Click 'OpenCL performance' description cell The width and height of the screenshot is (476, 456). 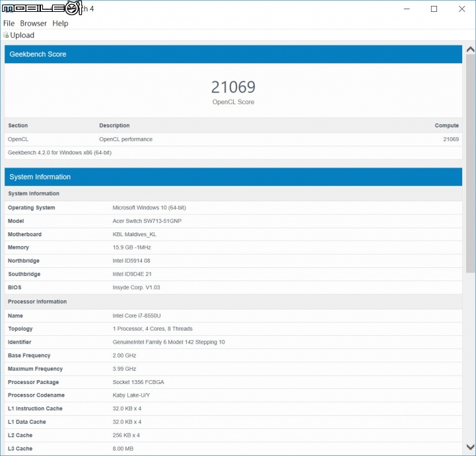click(125, 139)
